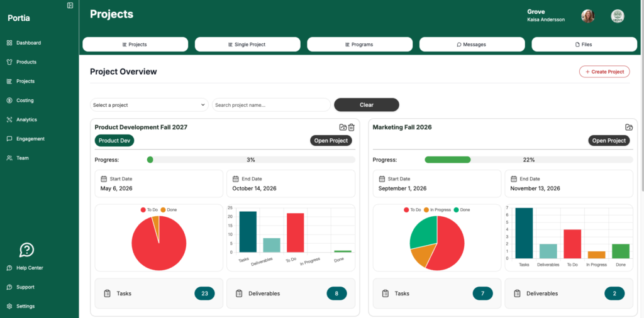The height and width of the screenshot is (318, 644).
Task: Switch to the Files tab
Action: click(584, 45)
